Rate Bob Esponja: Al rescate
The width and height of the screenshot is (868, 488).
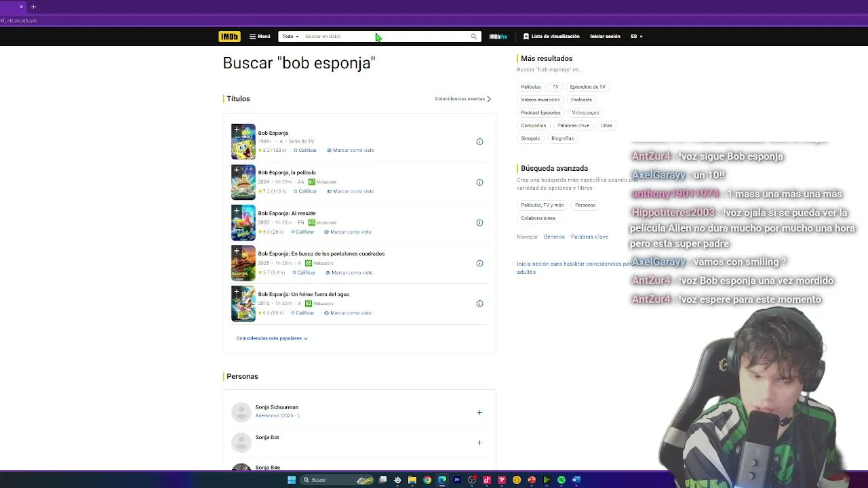click(302, 232)
